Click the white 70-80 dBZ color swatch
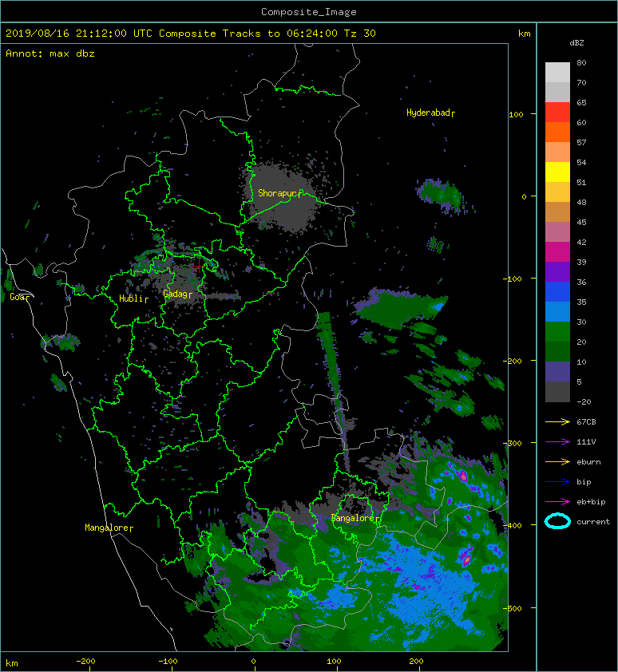Viewport: 618px width, 672px height. 557,73
